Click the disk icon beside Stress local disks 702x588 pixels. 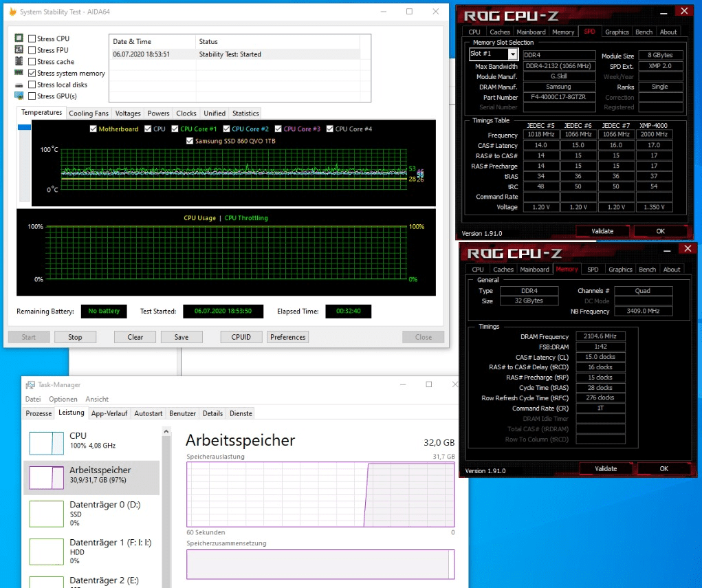(19, 85)
